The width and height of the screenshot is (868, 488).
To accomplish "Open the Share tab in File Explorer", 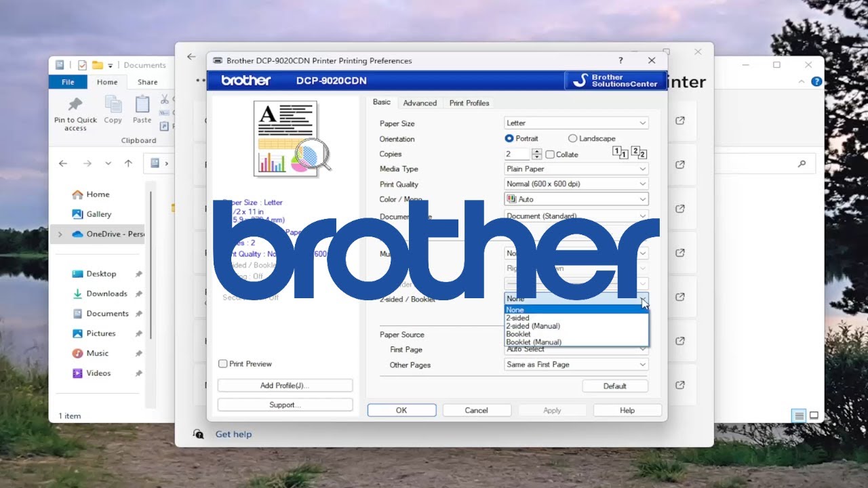I will [147, 82].
